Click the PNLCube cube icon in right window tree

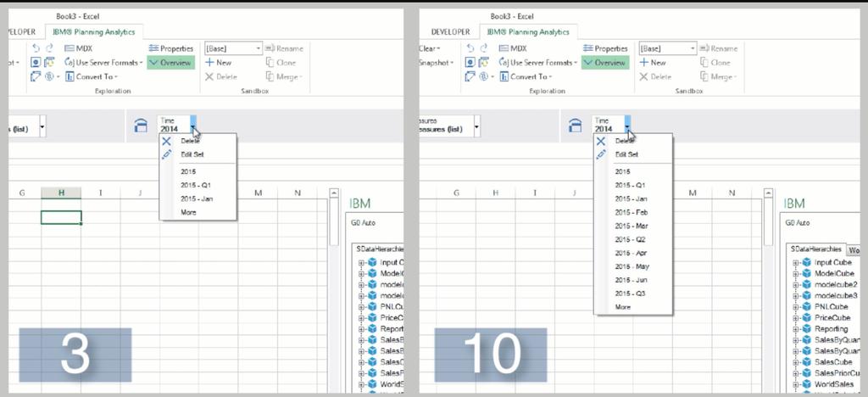tap(807, 307)
